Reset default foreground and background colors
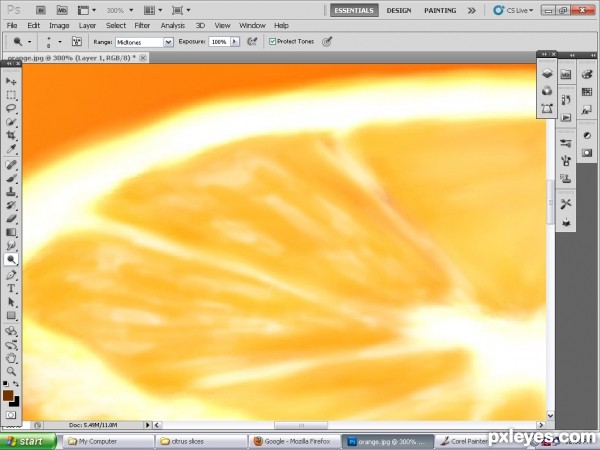Image resolution: width=600 pixels, height=450 pixels. [5, 383]
